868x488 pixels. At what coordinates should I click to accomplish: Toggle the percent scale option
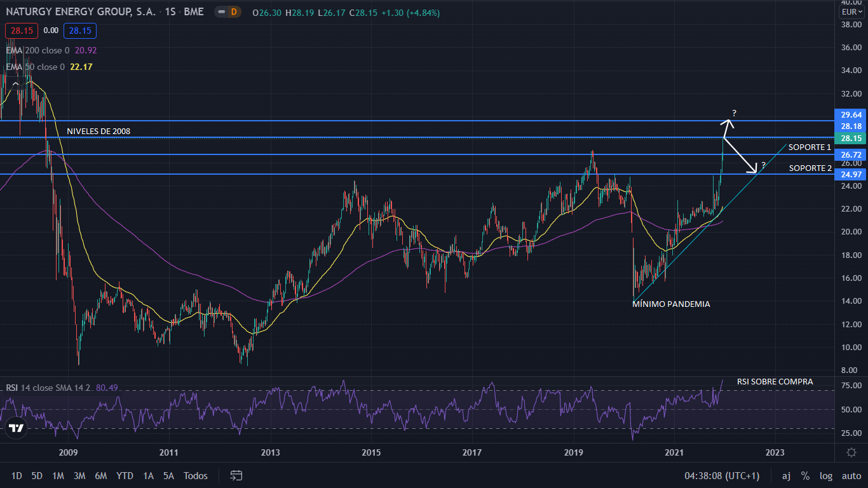click(x=805, y=475)
